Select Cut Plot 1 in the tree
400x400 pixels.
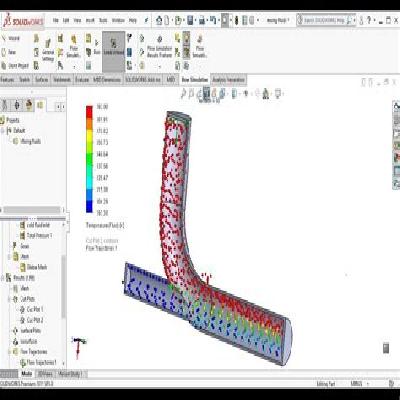(32, 309)
